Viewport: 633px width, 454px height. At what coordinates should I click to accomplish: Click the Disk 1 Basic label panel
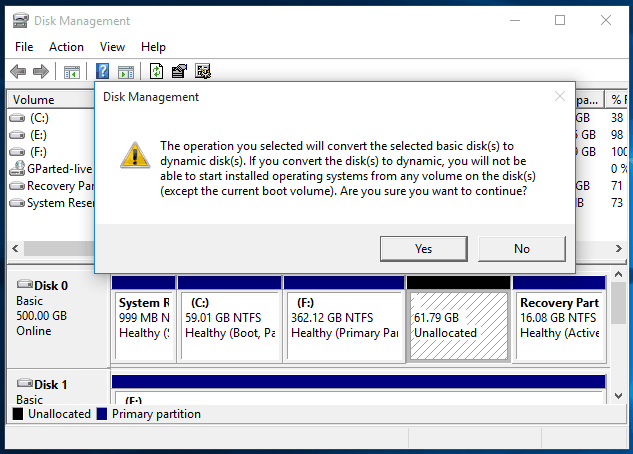pos(59,387)
